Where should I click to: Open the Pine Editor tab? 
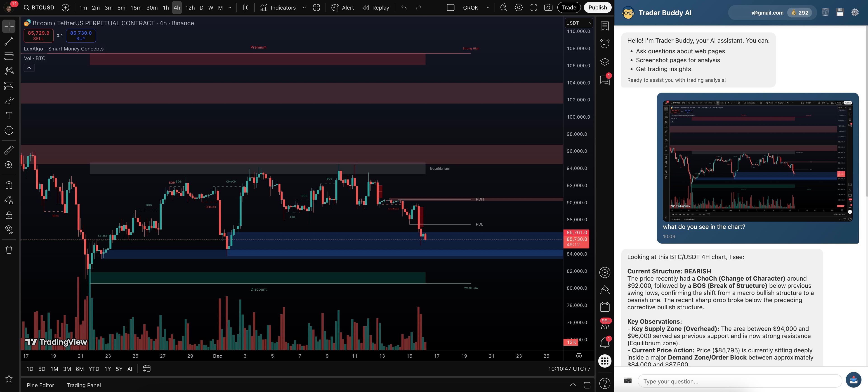tap(40, 385)
